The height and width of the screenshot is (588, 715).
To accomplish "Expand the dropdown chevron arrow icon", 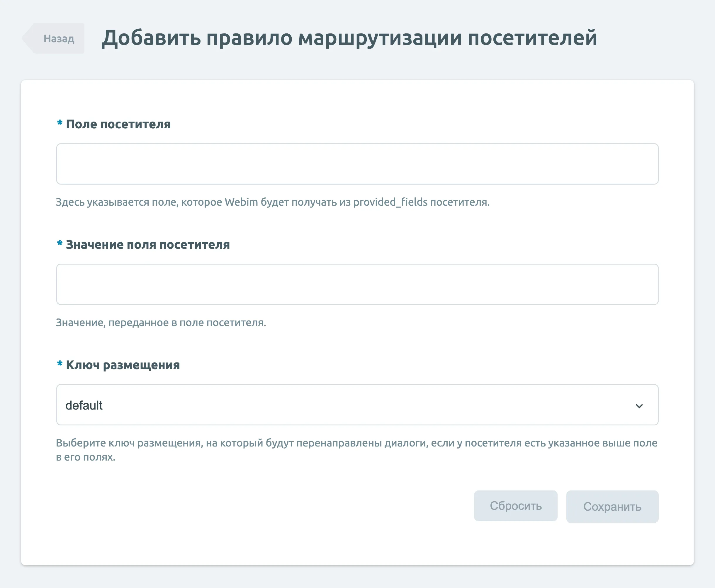I will coord(639,406).
